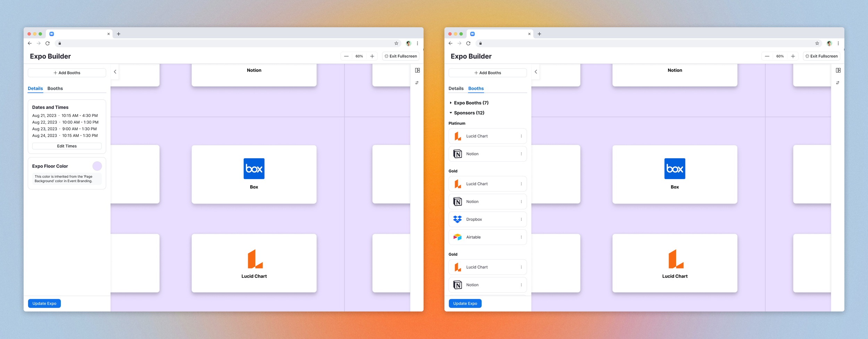Click Update Expo in the left window
Screen dimensions: 868x339
44,304
